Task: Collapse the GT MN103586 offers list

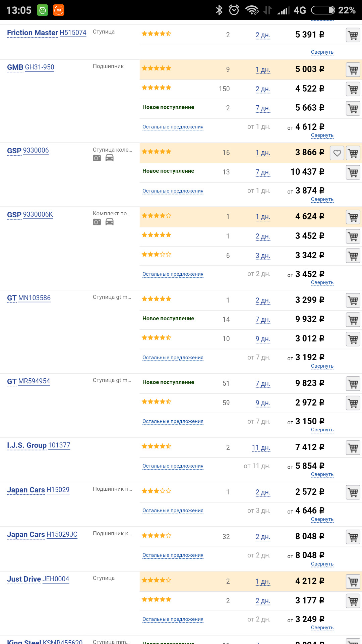Action: 322,366
